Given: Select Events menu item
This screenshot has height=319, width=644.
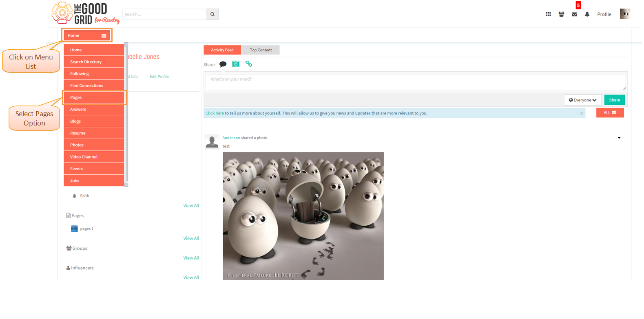Looking at the screenshot, I should [x=94, y=169].
